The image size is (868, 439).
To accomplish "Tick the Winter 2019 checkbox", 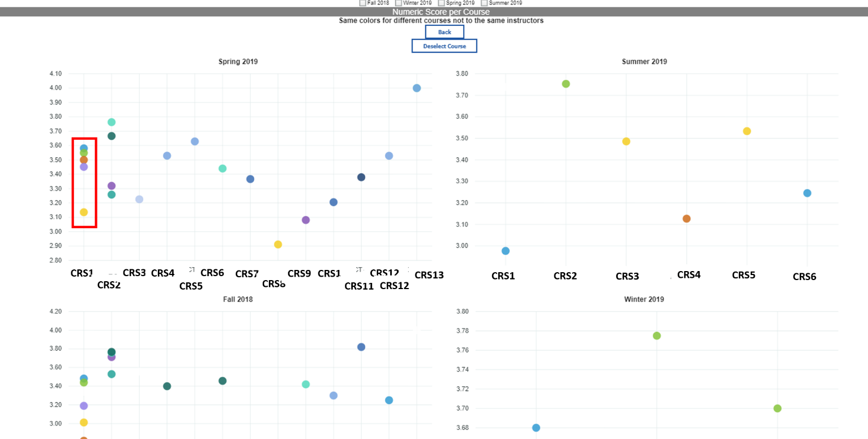I will point(398,3).
